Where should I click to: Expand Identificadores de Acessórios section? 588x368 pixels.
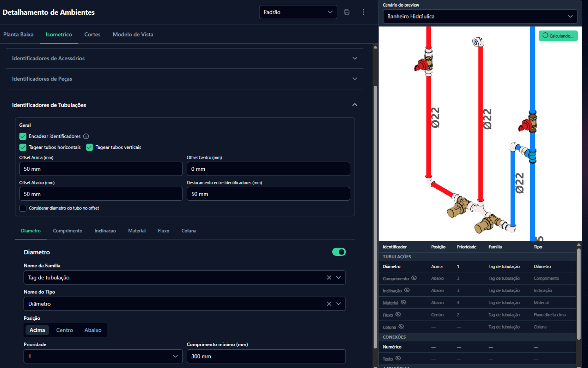[x=184, y=58]
